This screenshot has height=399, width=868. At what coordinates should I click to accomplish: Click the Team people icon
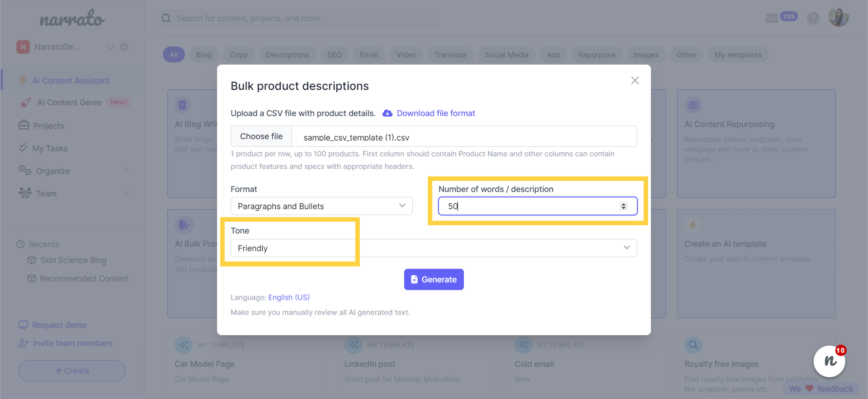tap(25, 193)
